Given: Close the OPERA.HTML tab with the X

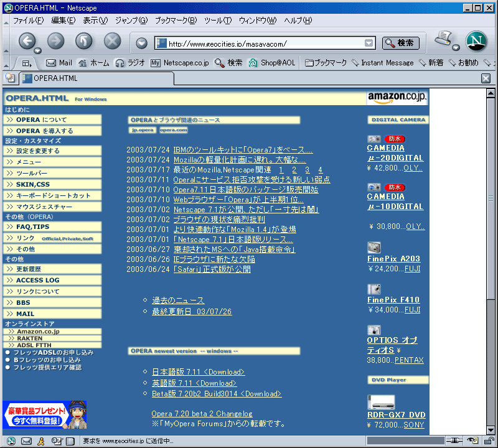Looking at the screenshot, I should [486, 78].
